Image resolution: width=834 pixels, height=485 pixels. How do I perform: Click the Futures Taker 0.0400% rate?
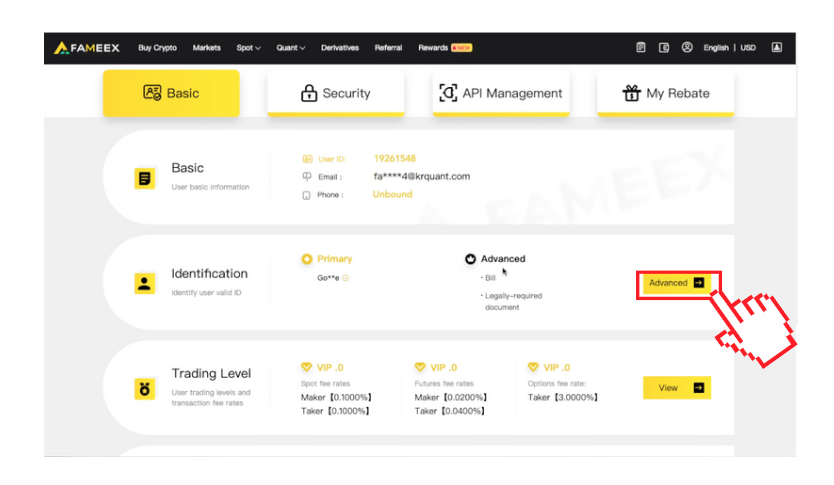click(449, 411)
